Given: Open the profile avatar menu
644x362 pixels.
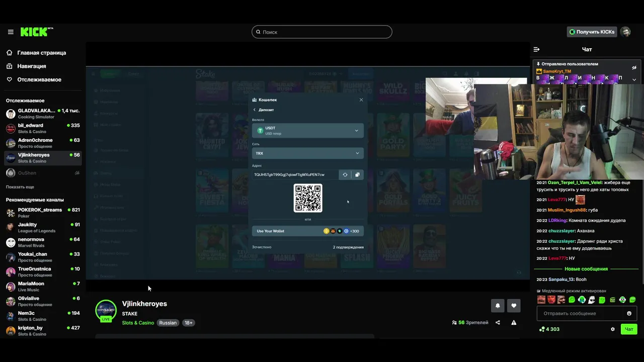Looking at the screenshot, I should (x=625, y=32).
